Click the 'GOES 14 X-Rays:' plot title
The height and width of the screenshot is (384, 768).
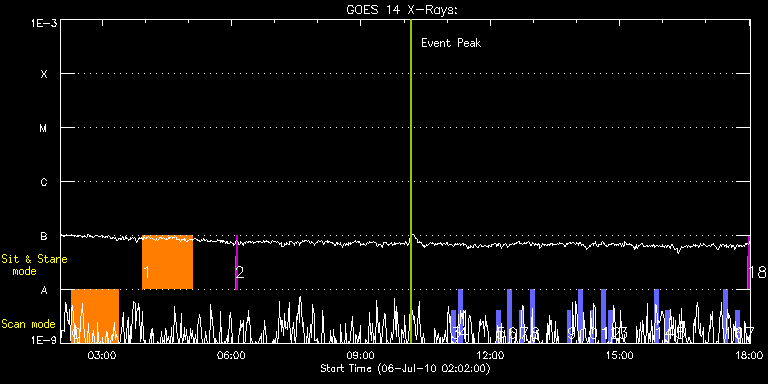pyautogui.click(x=402, y=10)
